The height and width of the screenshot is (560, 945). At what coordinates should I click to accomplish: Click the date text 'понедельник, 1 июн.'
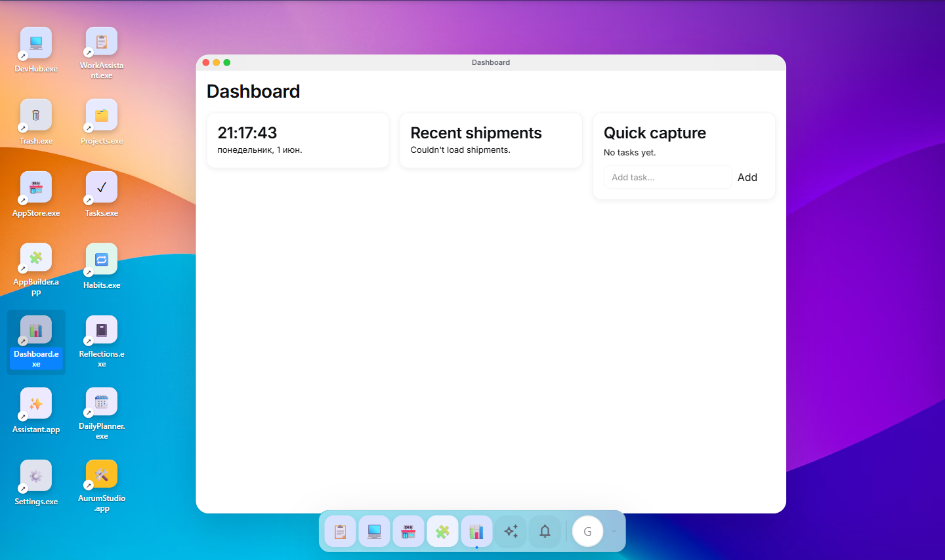260,150
